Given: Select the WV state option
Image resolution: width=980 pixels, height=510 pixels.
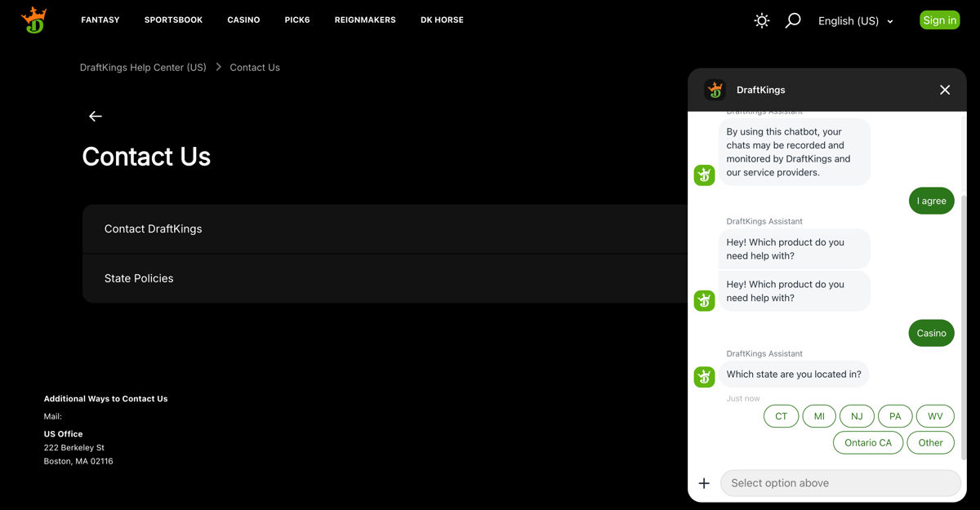Looking at the screenshot, I should point(935,416).
